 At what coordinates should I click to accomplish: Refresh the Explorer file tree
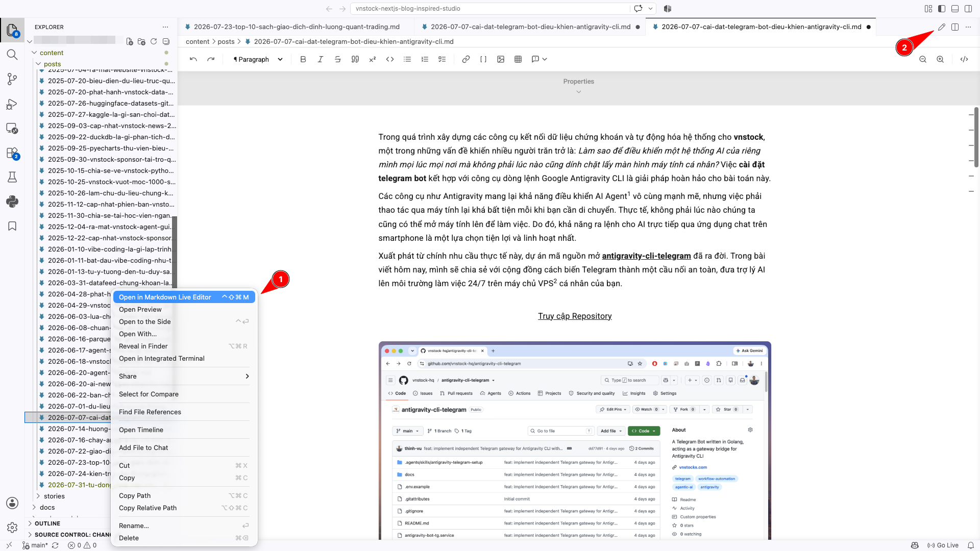point(154,41)
